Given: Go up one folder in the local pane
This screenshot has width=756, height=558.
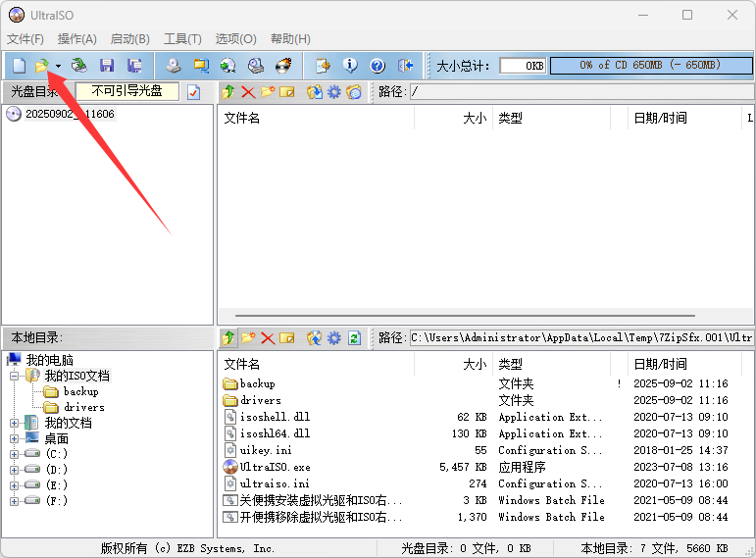Looking at the screenshot, I should click(x=228, y=338).
